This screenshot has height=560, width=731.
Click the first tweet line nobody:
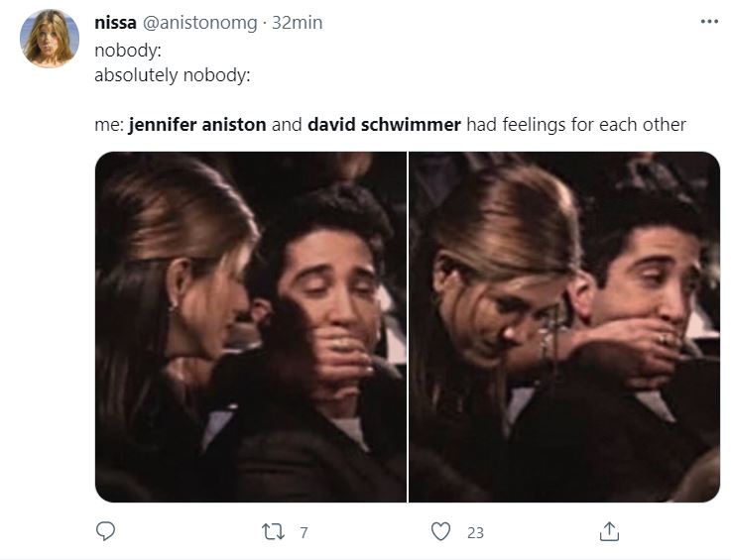point(128,50)
